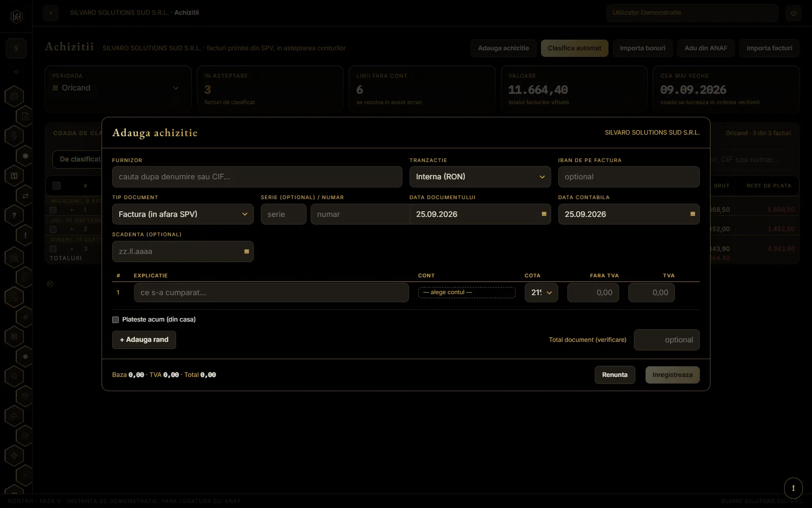This screenshot has width=812, height=508.
Task: Open the Tranzactie Interna (RON) dropdown
Action: pyautogui.click(x=480, y=177)
